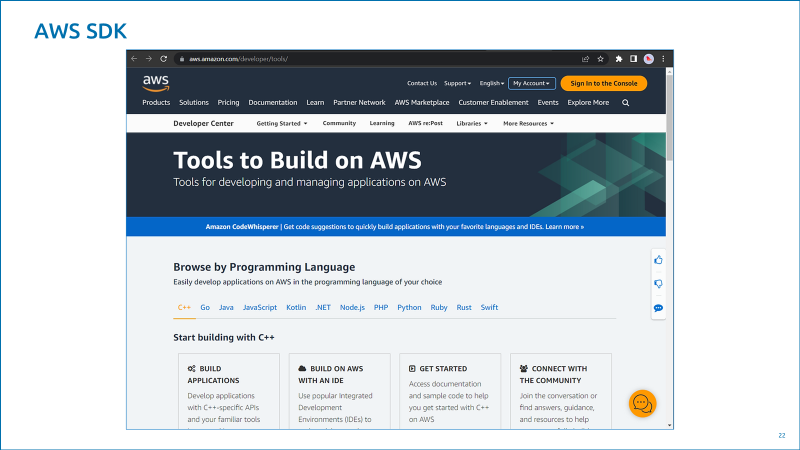Viewport: 800px width, 450px height.
Task: Click the AWS search magnifier icon
Action: pyautogui.click(x=626, y=103)
